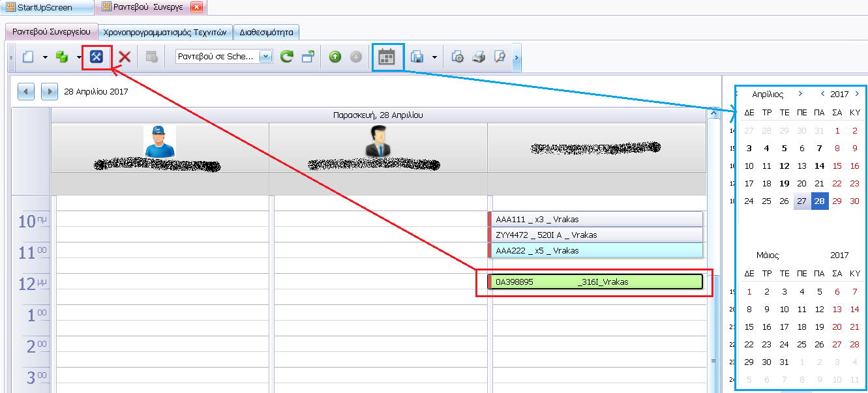Open the Διαθεσιμότητα tab
The width and height of the screenshot is (868, 393).
click(x=266, y=31)
